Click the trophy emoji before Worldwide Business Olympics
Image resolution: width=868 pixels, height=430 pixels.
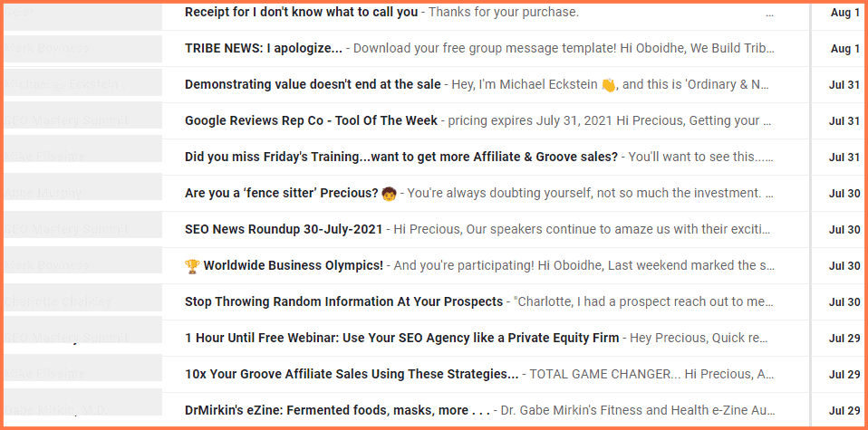tap(192, 265)
